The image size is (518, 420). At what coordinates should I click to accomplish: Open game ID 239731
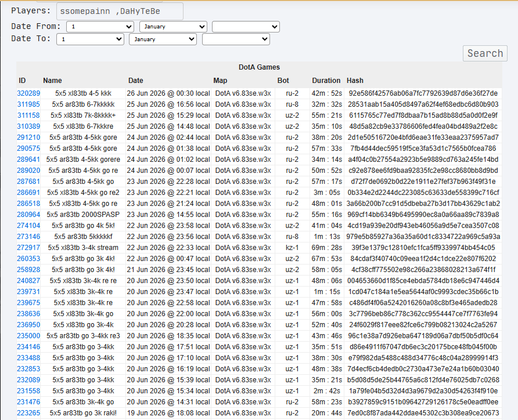tap(28, 292)
